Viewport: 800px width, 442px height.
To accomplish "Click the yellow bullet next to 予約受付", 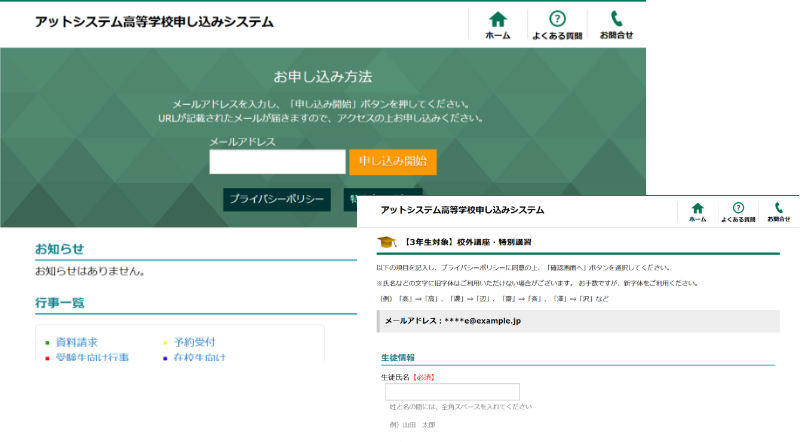I will pyautogui.click(x=164, y=343).
